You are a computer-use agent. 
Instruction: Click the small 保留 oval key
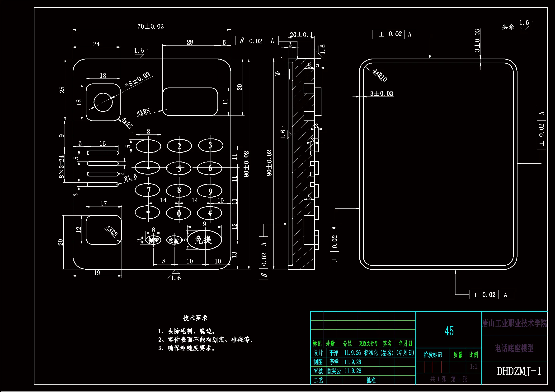(x=154, y=240)
